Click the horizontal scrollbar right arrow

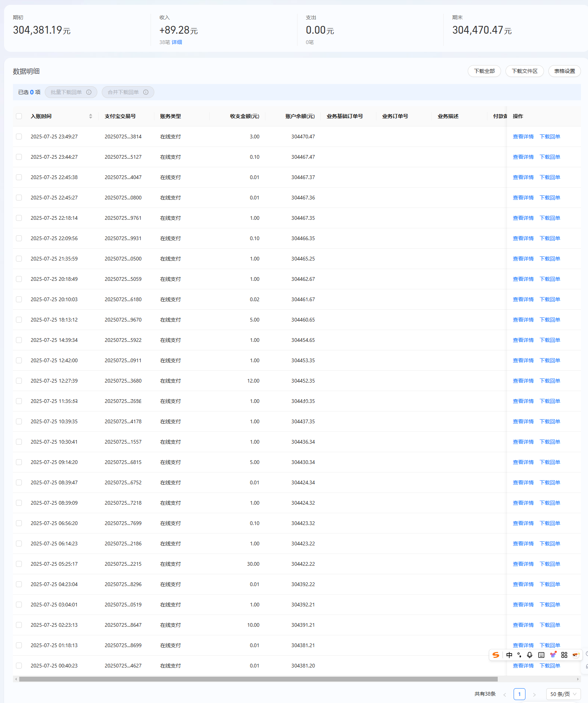tap(578, 679)
